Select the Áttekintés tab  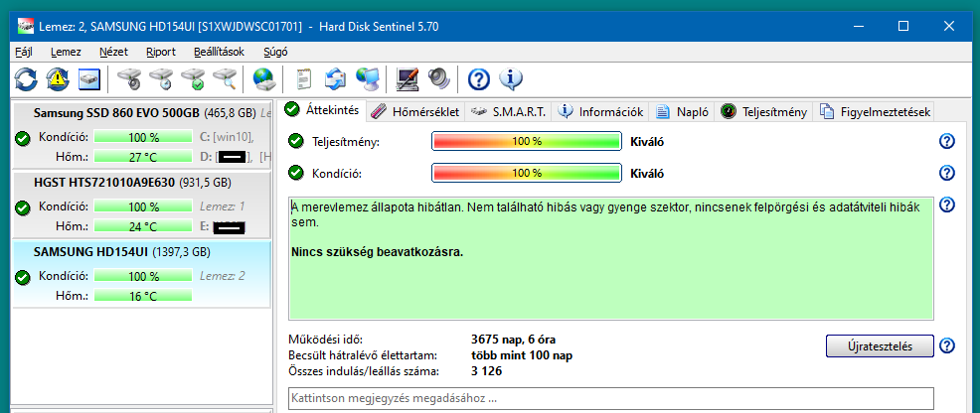tap(322, 110)
